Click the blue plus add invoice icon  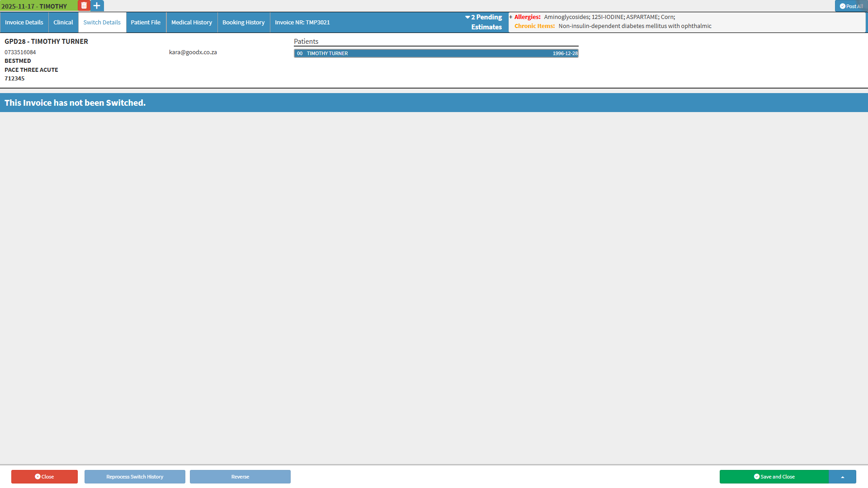pos(97,6)
